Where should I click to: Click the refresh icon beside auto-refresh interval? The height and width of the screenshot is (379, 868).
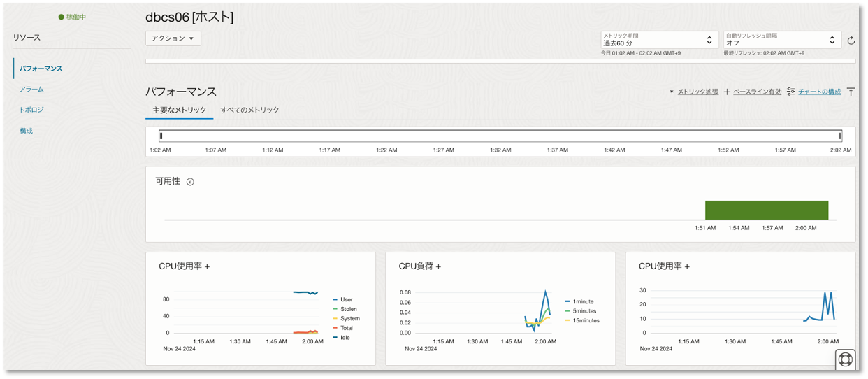[x=851, y=41]
